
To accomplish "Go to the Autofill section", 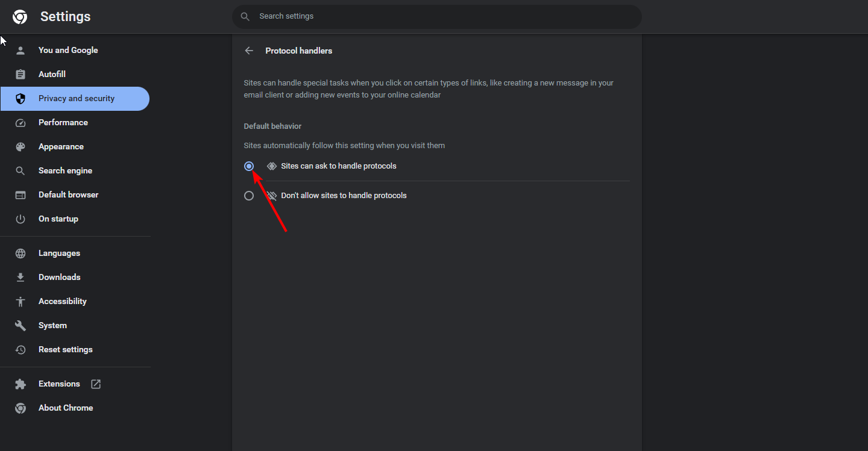I will click(52, 75).
